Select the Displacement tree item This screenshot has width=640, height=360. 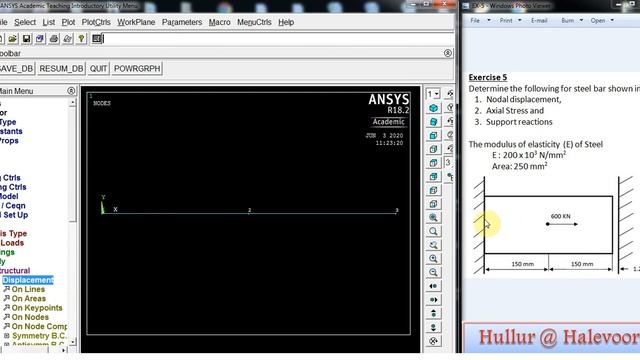coord(28,280)
